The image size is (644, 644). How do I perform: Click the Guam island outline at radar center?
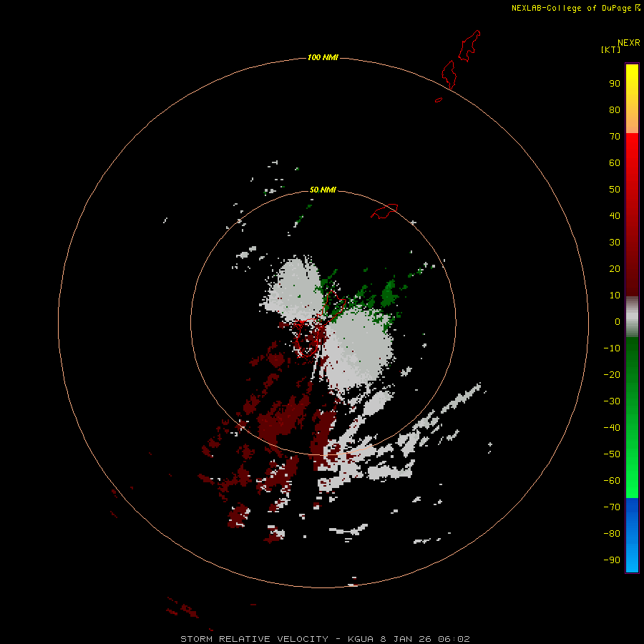click(318, 324)
